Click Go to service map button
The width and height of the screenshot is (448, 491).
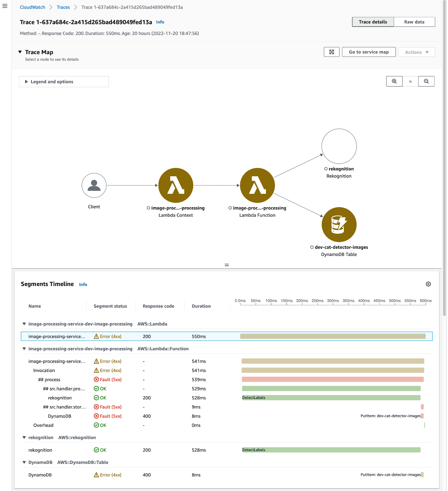coord(369,52)
